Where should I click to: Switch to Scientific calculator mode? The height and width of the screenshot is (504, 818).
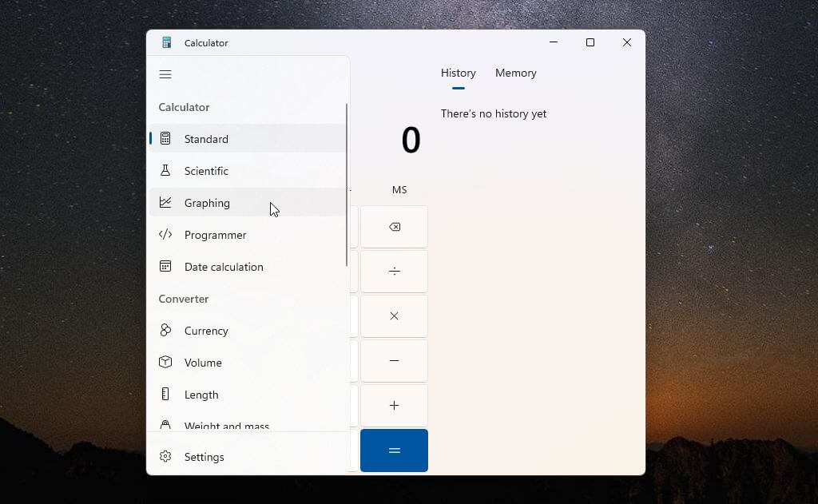pos(248,171)
